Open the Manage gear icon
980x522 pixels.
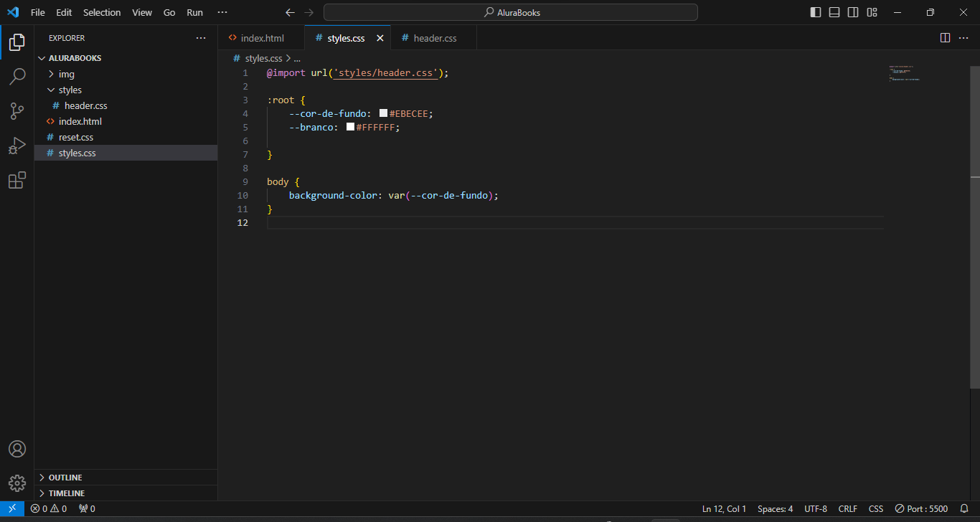(x=17, y=483)
